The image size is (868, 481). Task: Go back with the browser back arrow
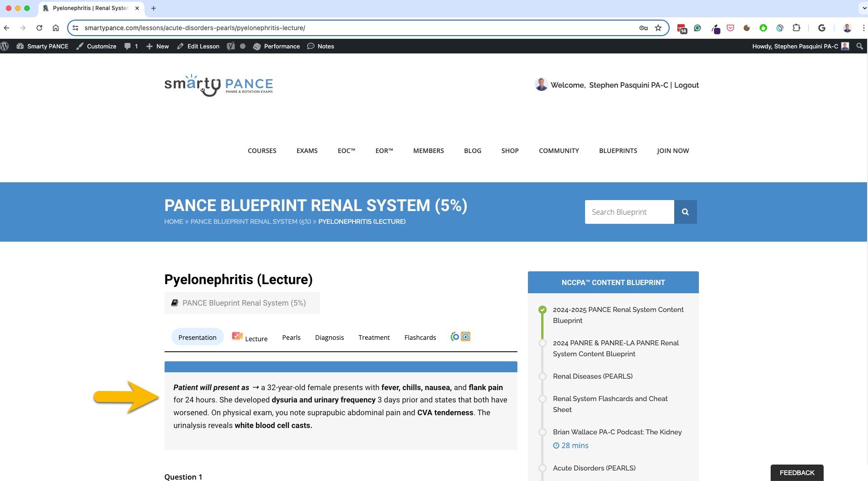click(x=6, y=28)
